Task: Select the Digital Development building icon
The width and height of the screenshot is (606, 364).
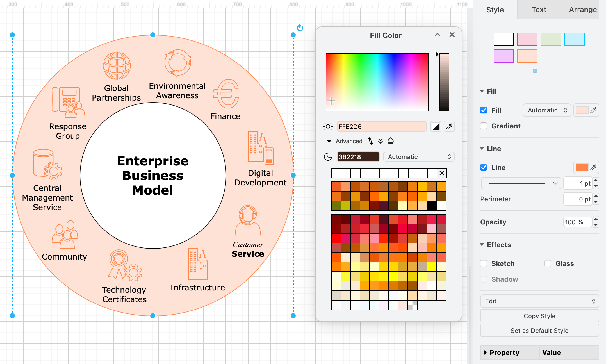Action: tap(261, 148)
